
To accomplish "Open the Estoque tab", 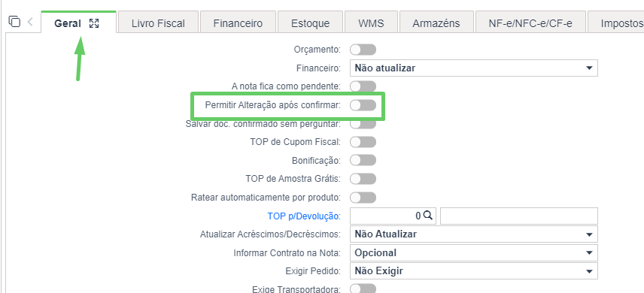I will pos(310,23).
